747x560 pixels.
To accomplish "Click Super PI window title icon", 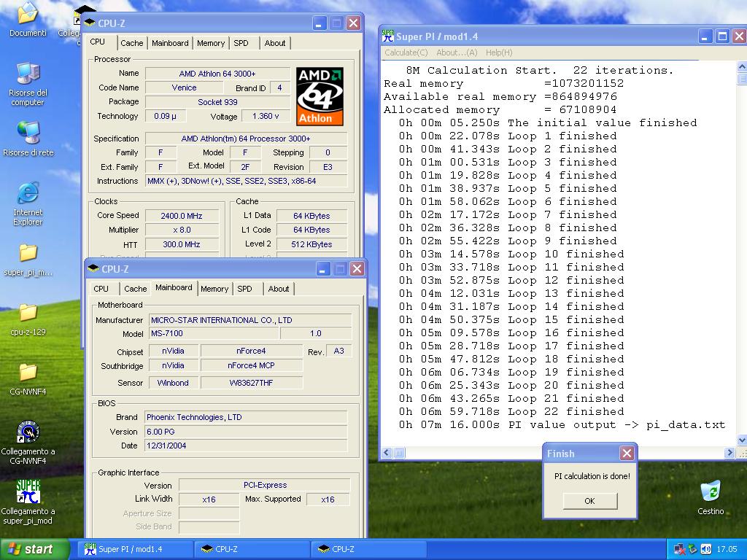I will 388,36.
